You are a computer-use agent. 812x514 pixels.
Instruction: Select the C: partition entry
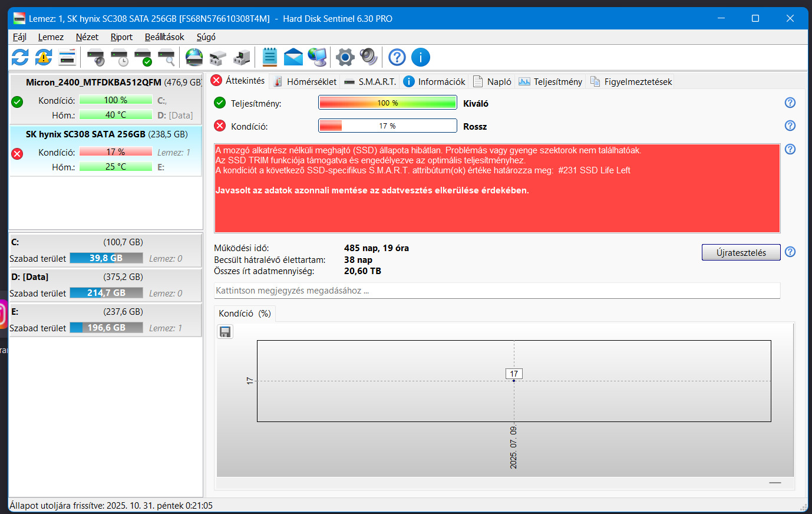(x=106, y=251)
